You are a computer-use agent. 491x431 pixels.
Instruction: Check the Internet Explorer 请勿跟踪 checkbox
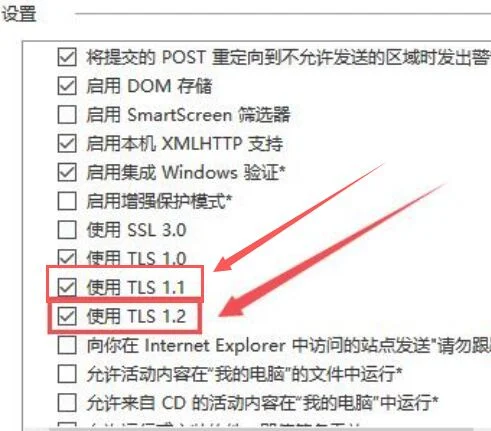[67, 345]
